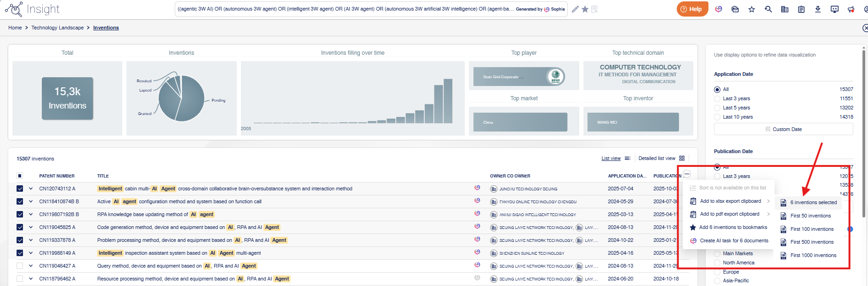Uncheck the checkbox for CN119807192B B
868x286 pixels.
pos(20,214)
